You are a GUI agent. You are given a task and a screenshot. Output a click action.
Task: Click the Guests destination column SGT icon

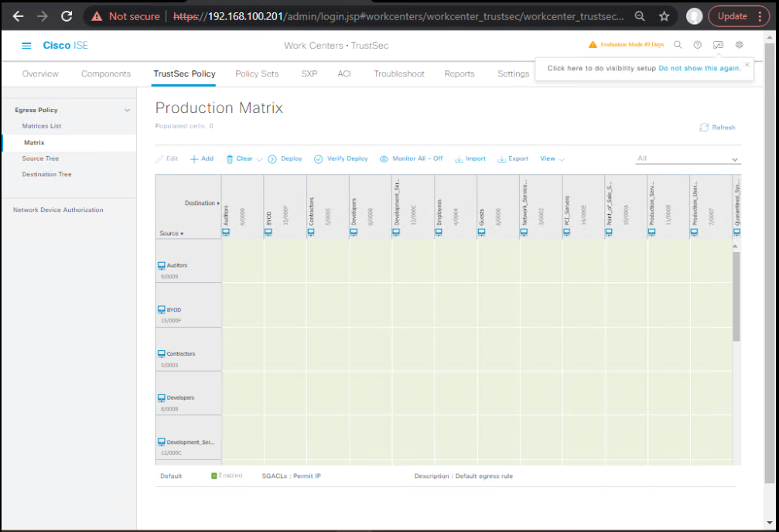(x=481, y=232)
